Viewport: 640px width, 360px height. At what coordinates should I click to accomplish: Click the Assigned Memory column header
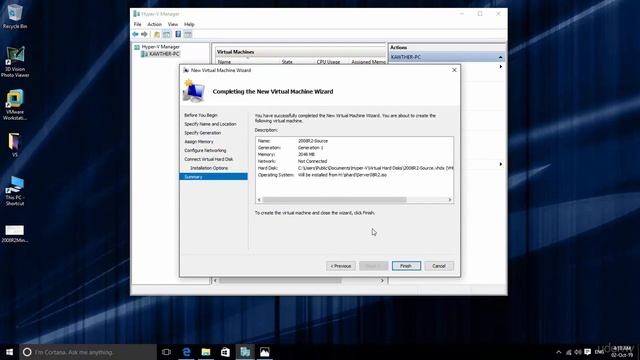[368, 62]
